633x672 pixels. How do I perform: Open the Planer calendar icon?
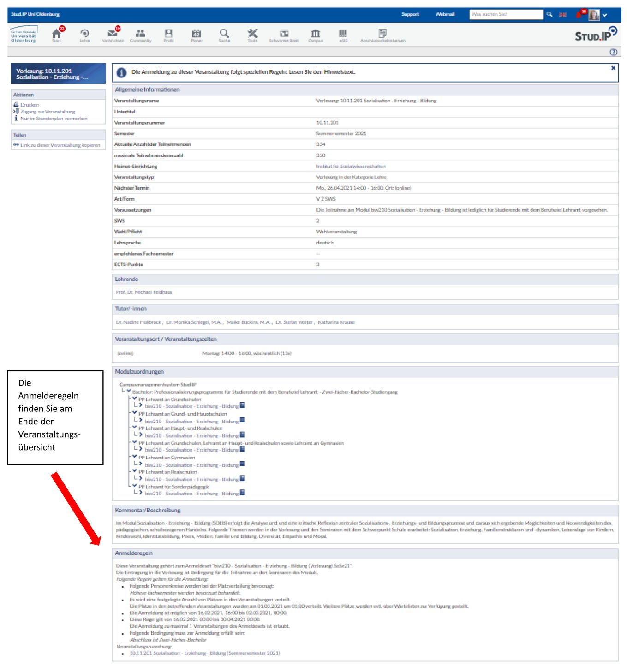(x=197, y=34)
